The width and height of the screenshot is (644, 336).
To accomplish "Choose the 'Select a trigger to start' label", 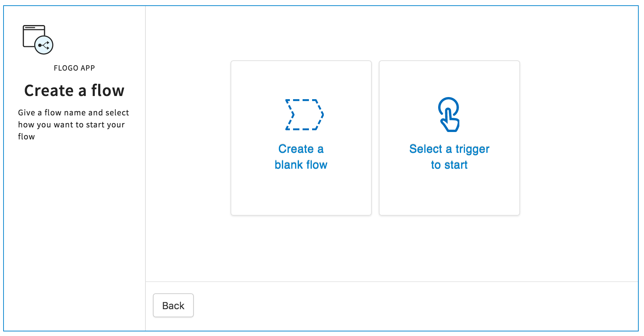I will 449,157.
